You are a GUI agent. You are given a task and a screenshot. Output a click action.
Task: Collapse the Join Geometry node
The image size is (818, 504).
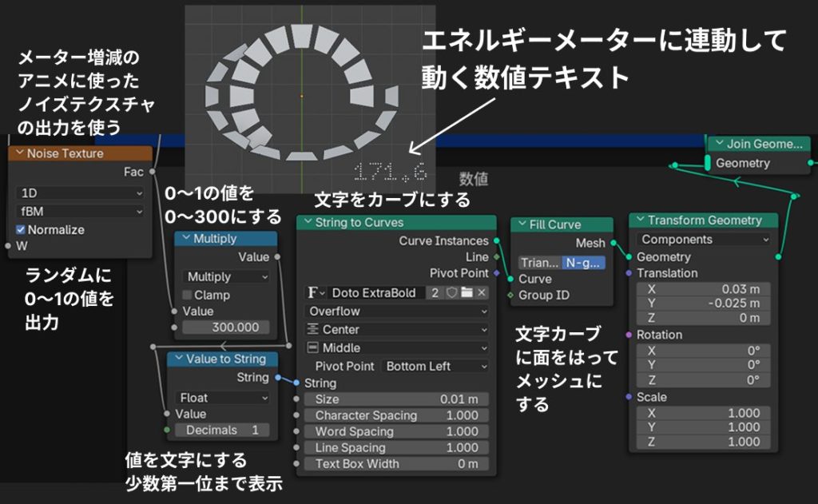[x=717, y=145]
